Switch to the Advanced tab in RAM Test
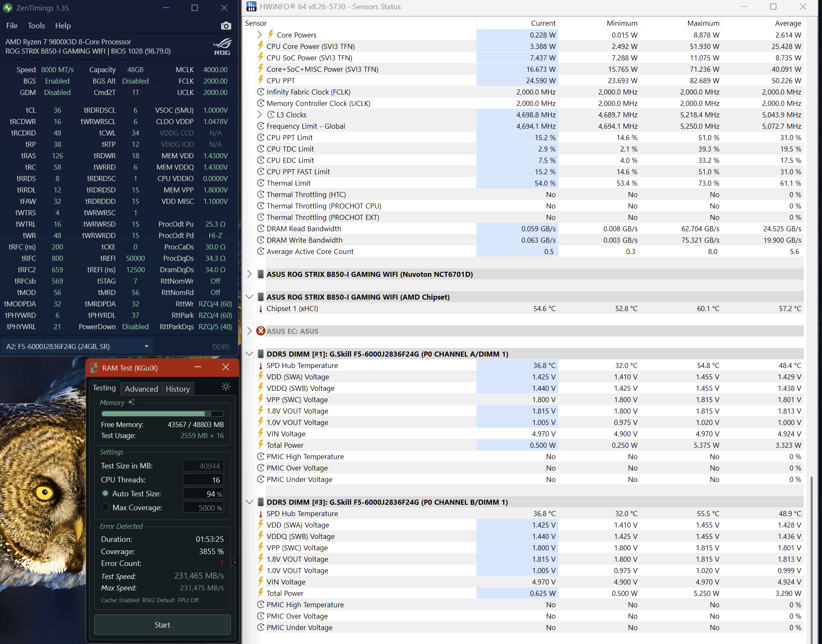 point(141,389)
